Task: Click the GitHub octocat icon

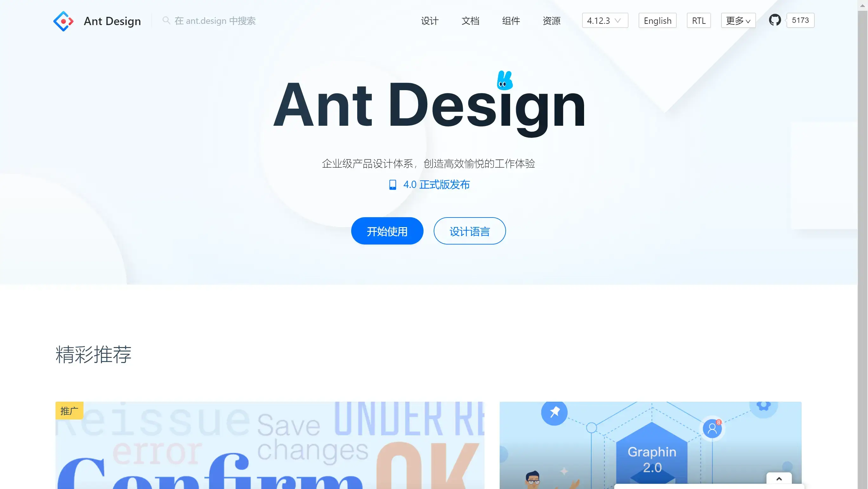Action: [774, 20]
